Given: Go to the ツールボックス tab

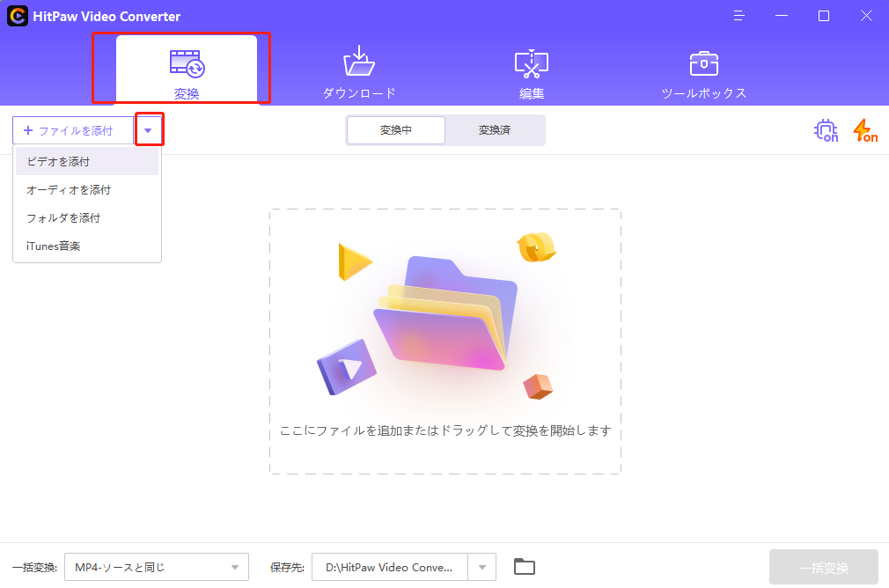Looking at the screenshot, I should [x=703, y=76].
